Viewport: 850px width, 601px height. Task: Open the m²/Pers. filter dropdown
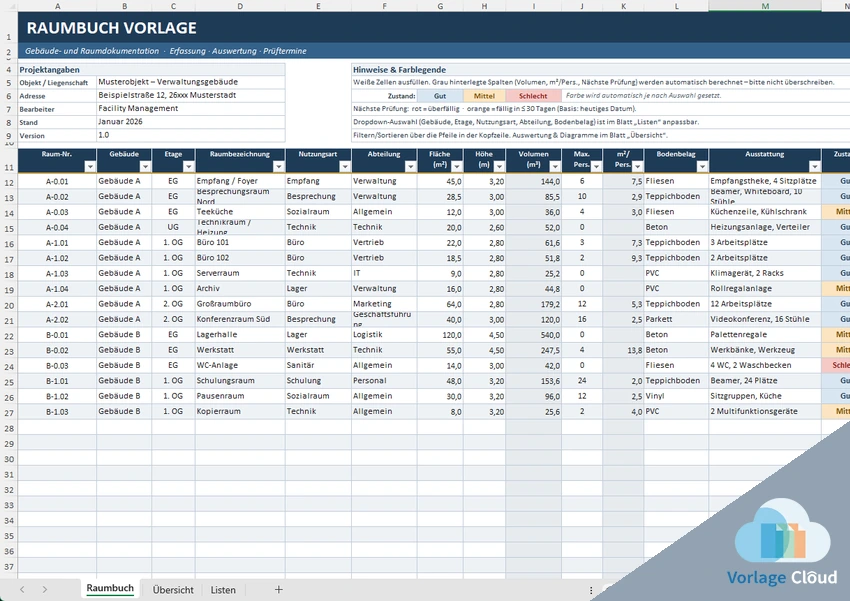point(637,166)
